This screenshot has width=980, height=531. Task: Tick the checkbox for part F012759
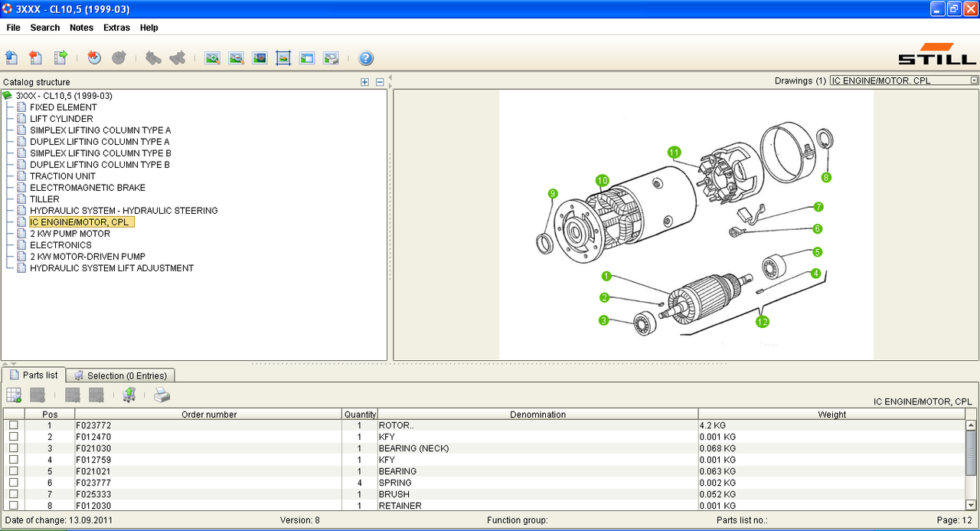coord(13,460)
